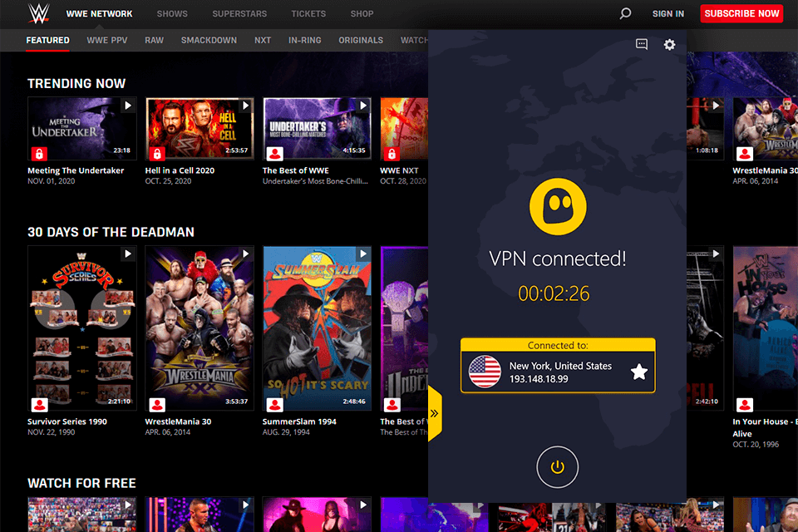Click WWE NETWORK header link
Screen dimensions: 798x532
99,14
